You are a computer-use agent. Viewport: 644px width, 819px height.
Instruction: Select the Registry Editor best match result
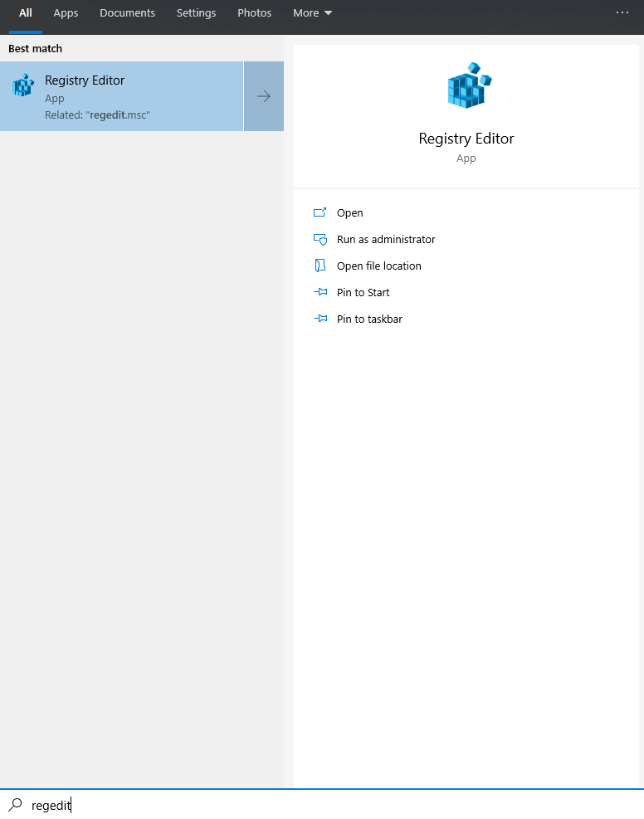[x=121, y=96]
